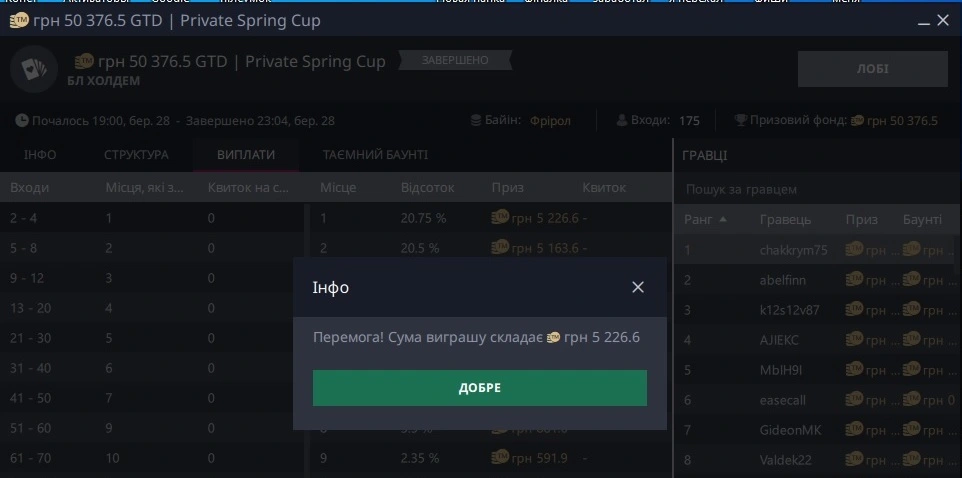The width and height of the screenshot is (962, 478).
Task: Click the clock icon beside the start time
Action: click(x=22, y=121)
